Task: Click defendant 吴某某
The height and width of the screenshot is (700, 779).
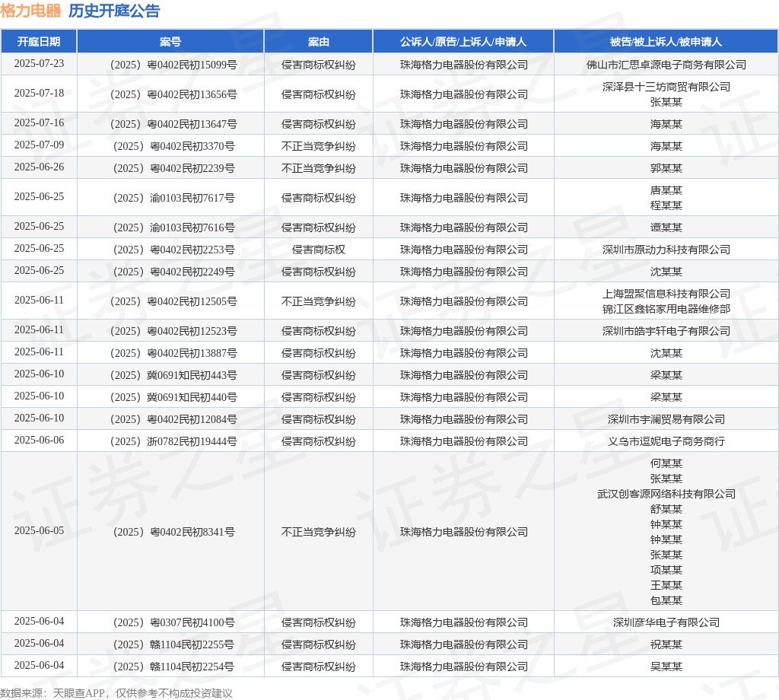Action: [x=666, y=667]
